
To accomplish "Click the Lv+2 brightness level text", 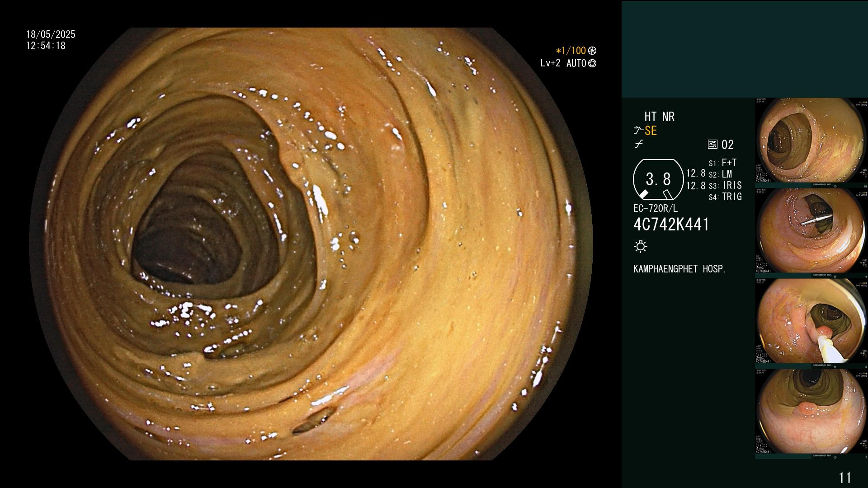I will point(550,63).
